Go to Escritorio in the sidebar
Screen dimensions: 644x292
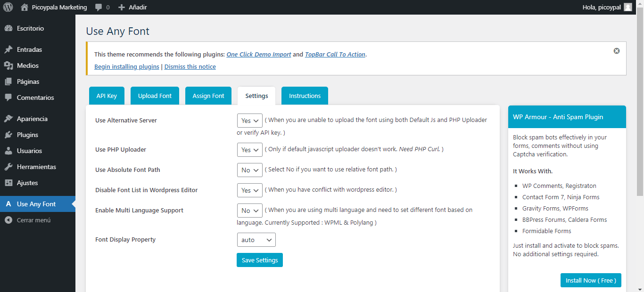(38, 28)
